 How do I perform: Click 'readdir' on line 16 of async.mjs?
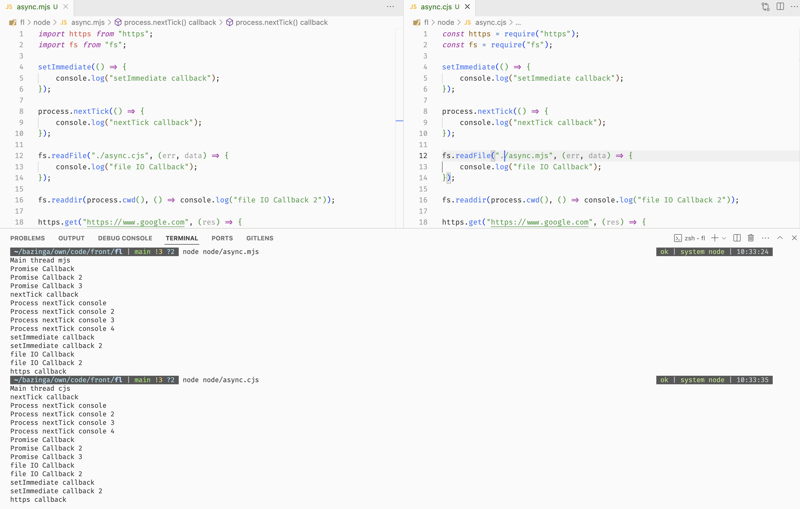(x=66, y=200)
